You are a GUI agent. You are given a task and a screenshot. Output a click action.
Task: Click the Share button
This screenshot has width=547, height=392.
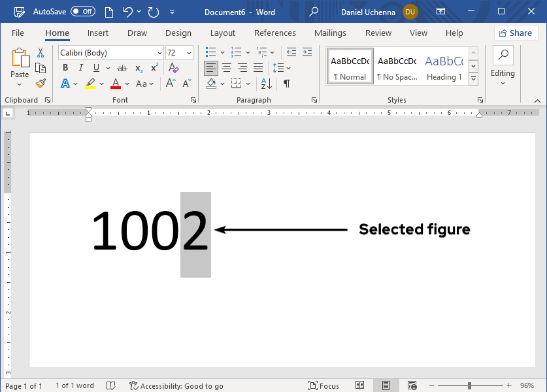[x=516, y=33]
